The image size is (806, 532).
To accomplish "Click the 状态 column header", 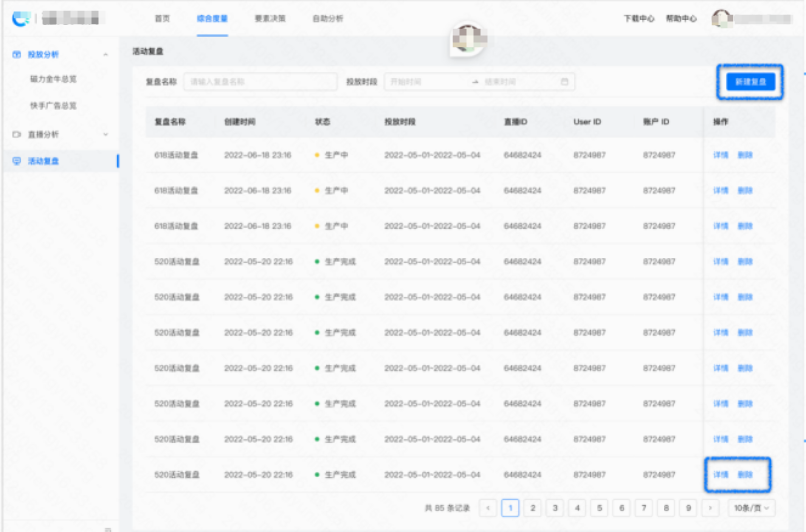I will coord(322,122).
